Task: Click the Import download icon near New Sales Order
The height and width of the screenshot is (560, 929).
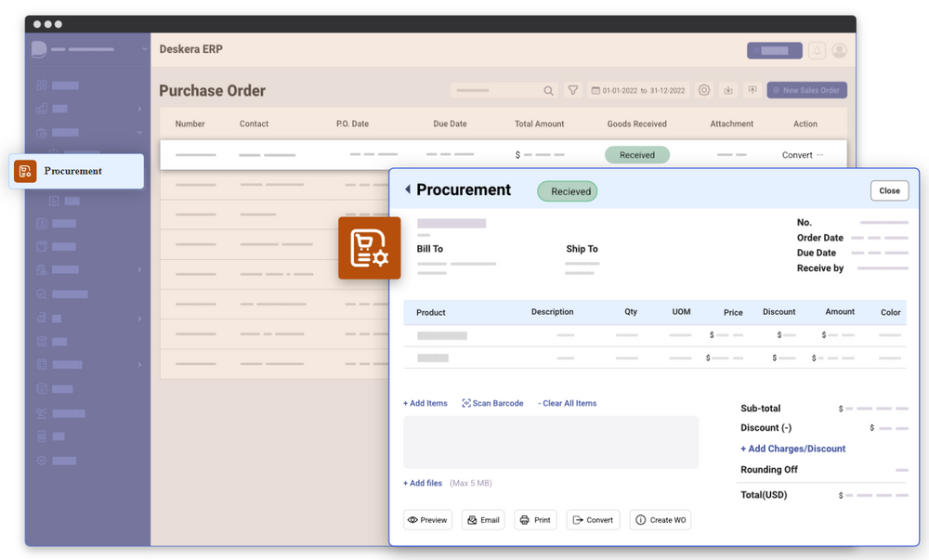Action: tap(728, 90)
